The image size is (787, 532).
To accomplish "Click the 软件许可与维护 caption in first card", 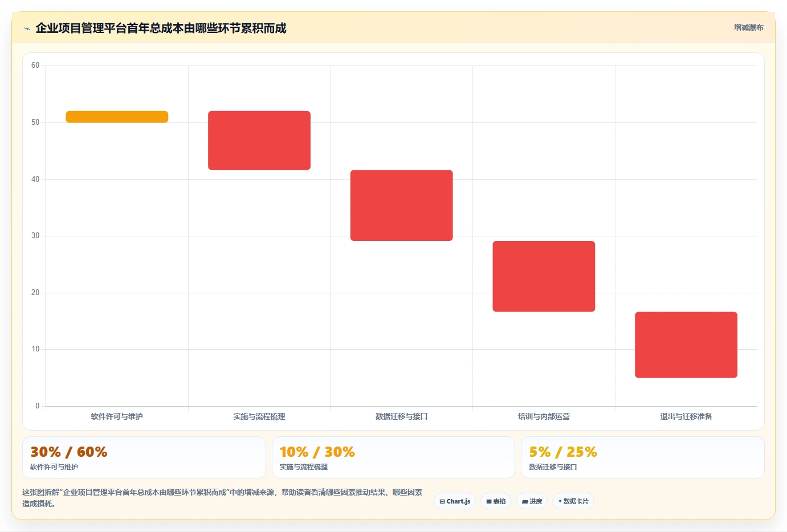I will pyautogui.click(x=54, y=466).
